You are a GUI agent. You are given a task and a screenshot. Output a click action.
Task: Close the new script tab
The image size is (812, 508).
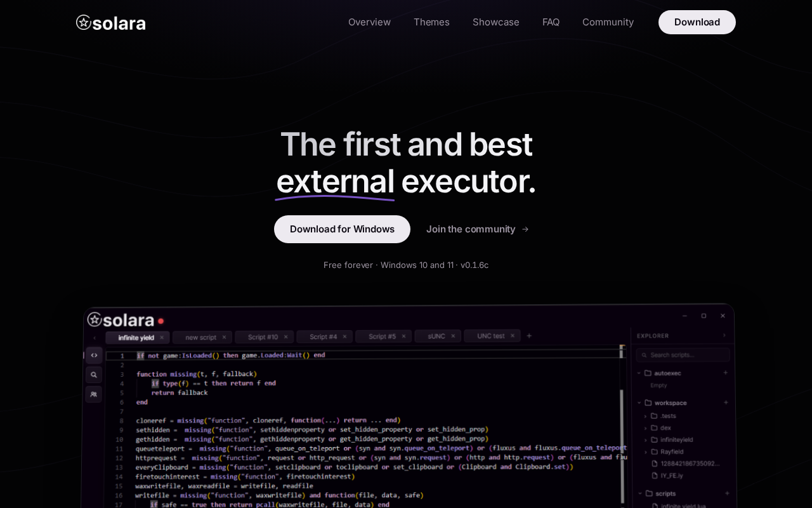pyautogui.click(x=224, y=337)
